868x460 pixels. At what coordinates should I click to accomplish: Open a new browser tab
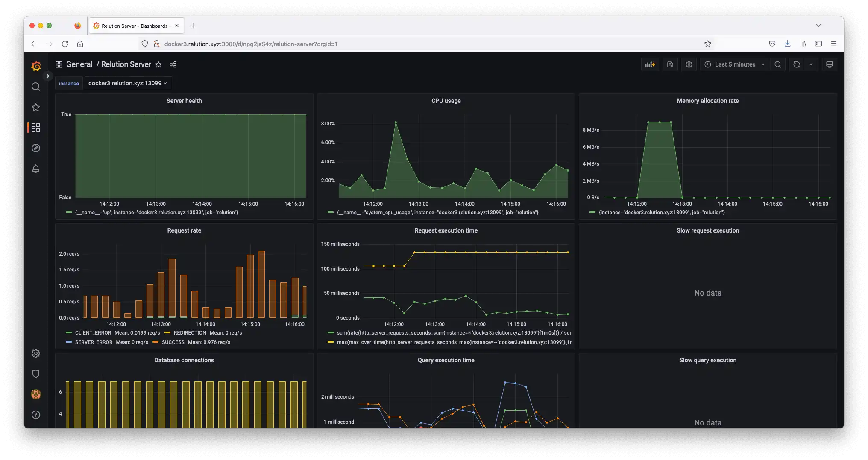(x=193, y=26)
